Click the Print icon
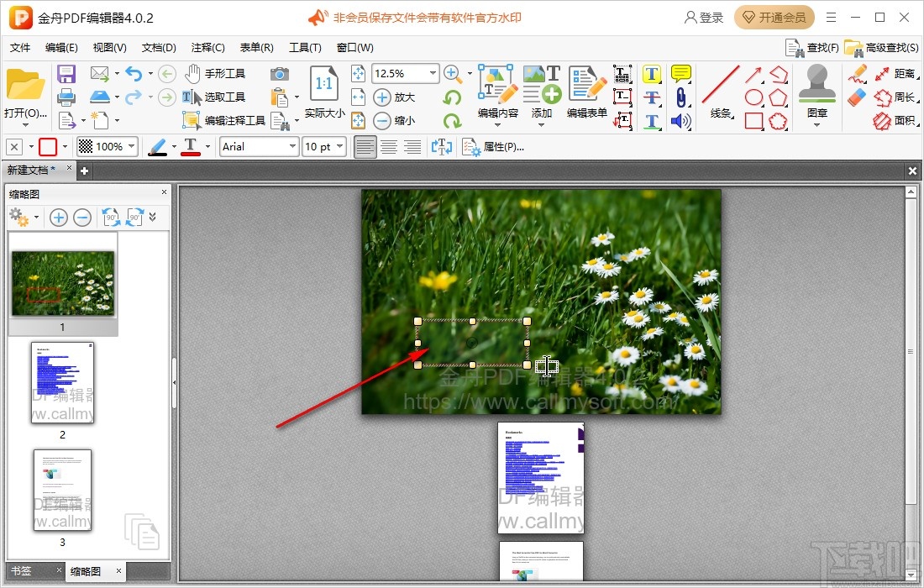This screenshot has height=588, width=924. coord(66,97)
